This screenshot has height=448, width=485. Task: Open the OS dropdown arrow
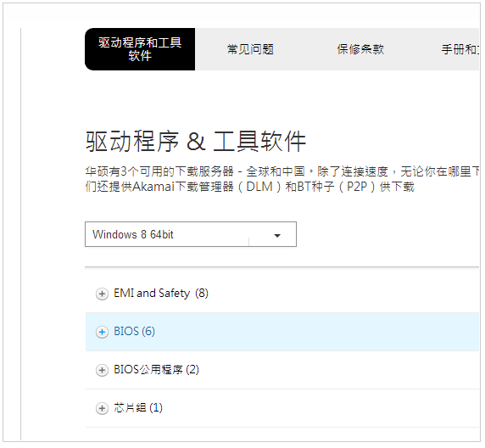[x=277, y=236]
